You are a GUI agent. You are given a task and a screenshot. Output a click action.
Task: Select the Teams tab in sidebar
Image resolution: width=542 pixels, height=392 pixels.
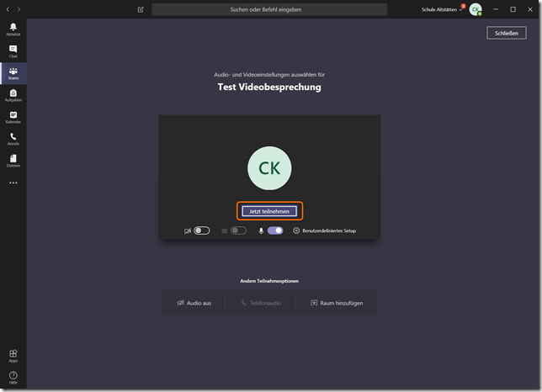pos(13,73)
